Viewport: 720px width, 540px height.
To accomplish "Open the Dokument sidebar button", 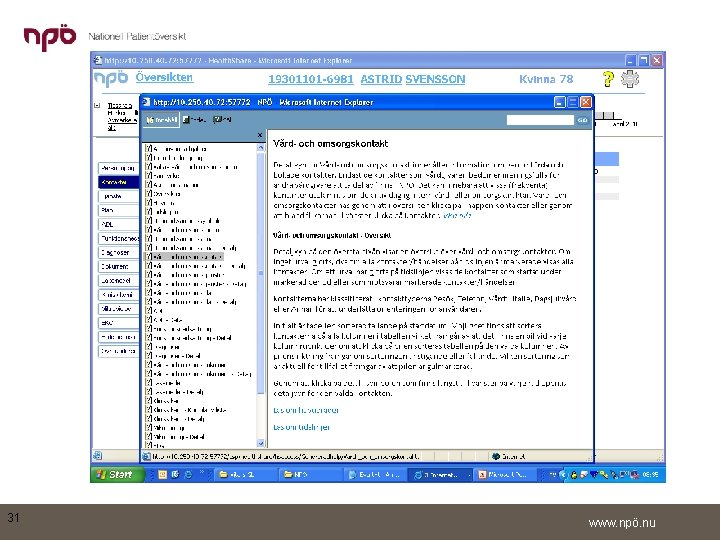I will click(x=118, y=266).
